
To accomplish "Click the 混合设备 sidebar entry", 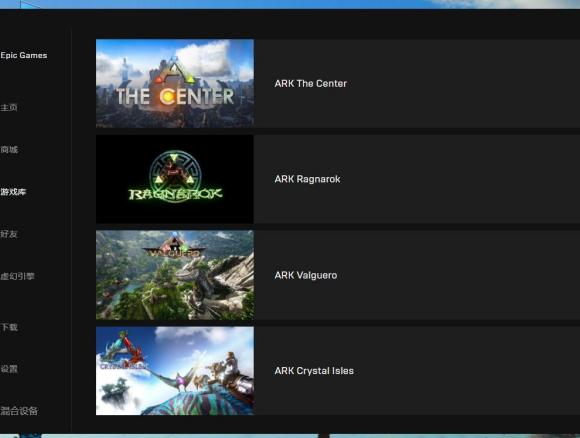I will [19, 411].
